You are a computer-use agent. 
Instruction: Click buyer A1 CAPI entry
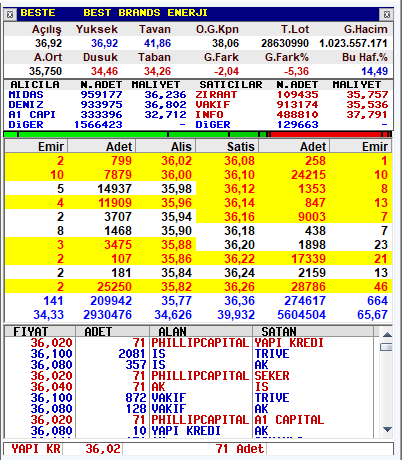pyautogui.click(x=32, y=115)
